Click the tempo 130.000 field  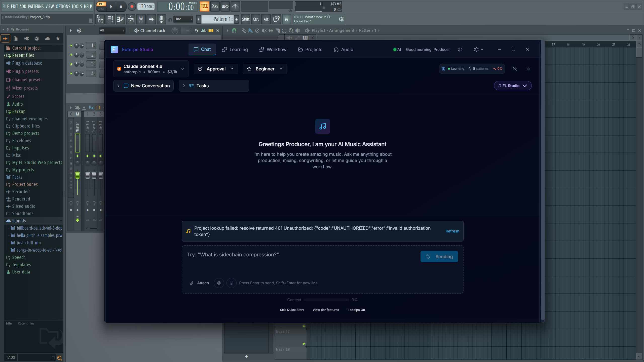146,7
